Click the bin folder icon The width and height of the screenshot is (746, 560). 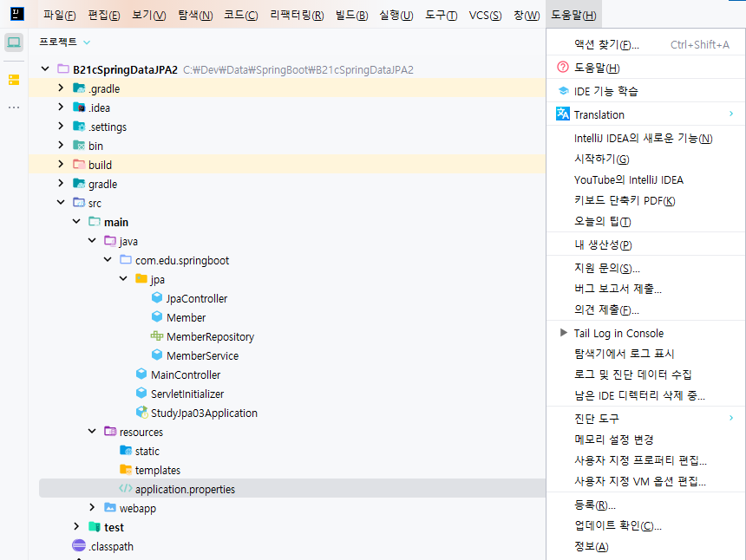pyautogui.click(x=79, y=145)
